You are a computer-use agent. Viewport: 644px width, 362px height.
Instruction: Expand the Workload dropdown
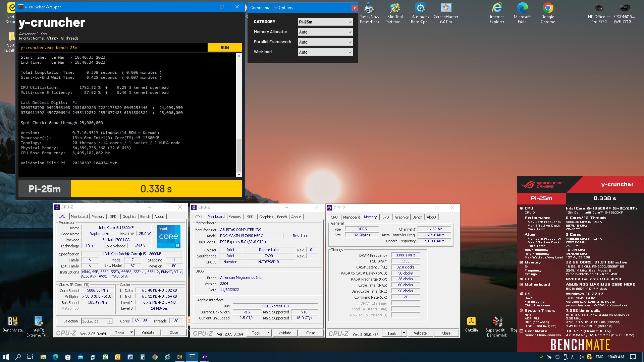(x=325, y=52)
